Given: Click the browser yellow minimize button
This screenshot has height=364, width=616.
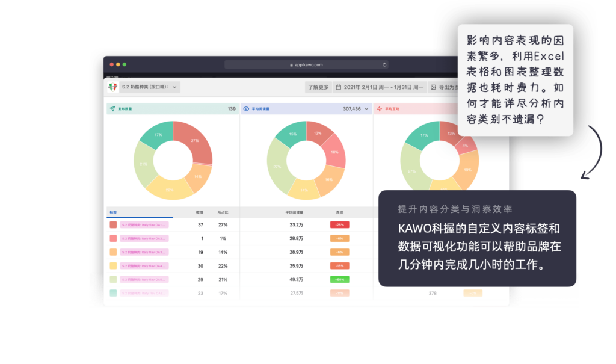Looking at the screenshot, I should click(118, 64).
